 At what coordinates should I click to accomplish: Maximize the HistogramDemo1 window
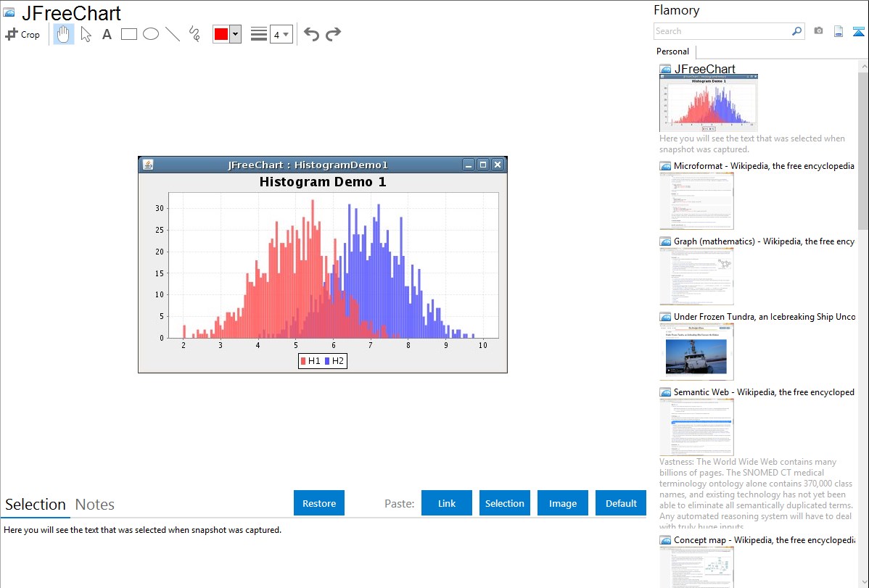(x=482, y=165)
